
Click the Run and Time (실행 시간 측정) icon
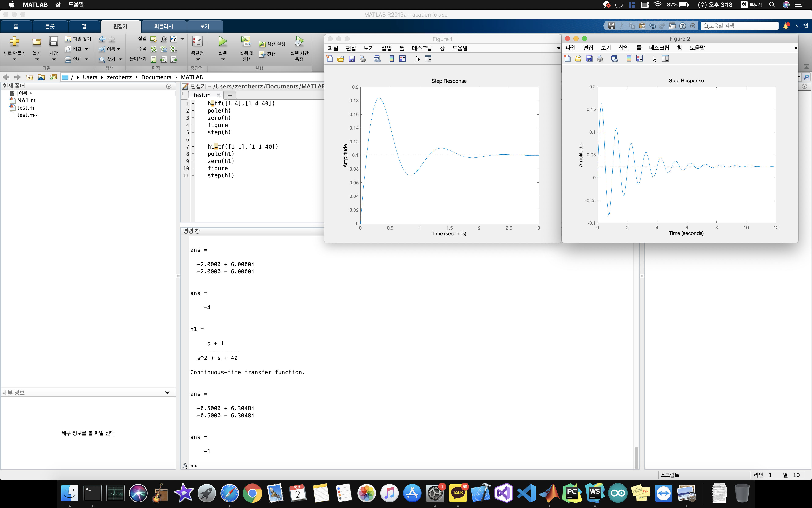coord(299,42)
